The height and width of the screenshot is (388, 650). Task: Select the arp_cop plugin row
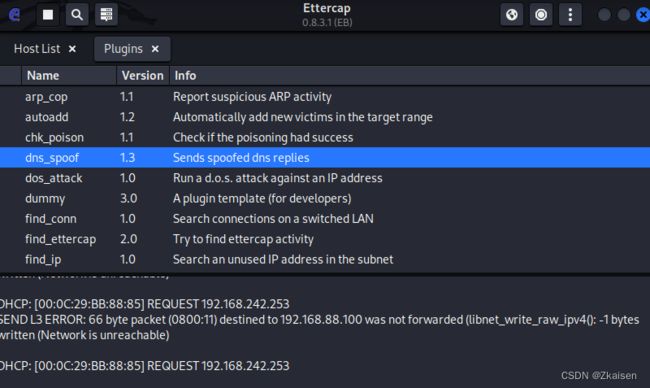(325, 97)
